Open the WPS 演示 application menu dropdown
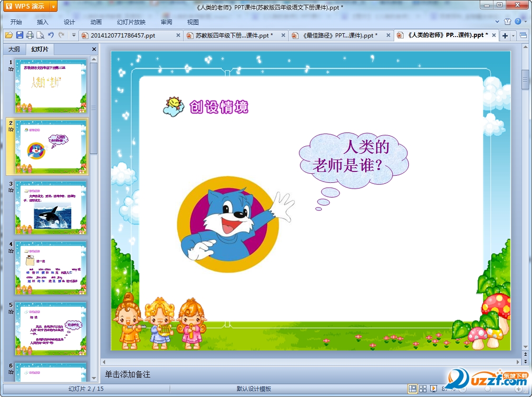Screen dimensions: 532x397 coord(53,6)
